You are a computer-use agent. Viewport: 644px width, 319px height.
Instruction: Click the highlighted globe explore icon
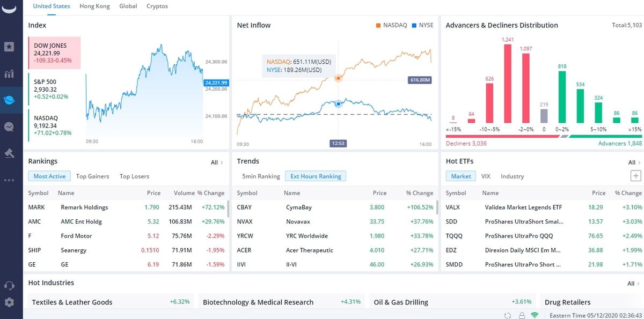tap(10, 100)
